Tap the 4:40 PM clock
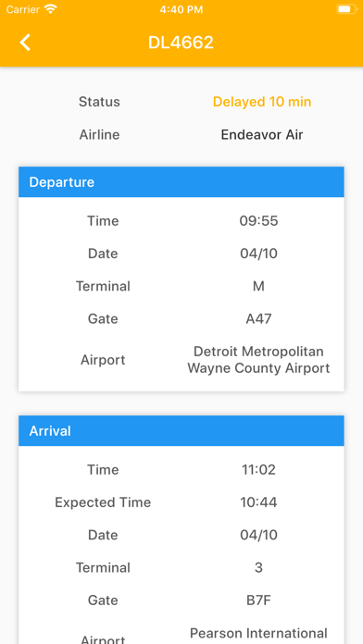 tap(181, 9)
